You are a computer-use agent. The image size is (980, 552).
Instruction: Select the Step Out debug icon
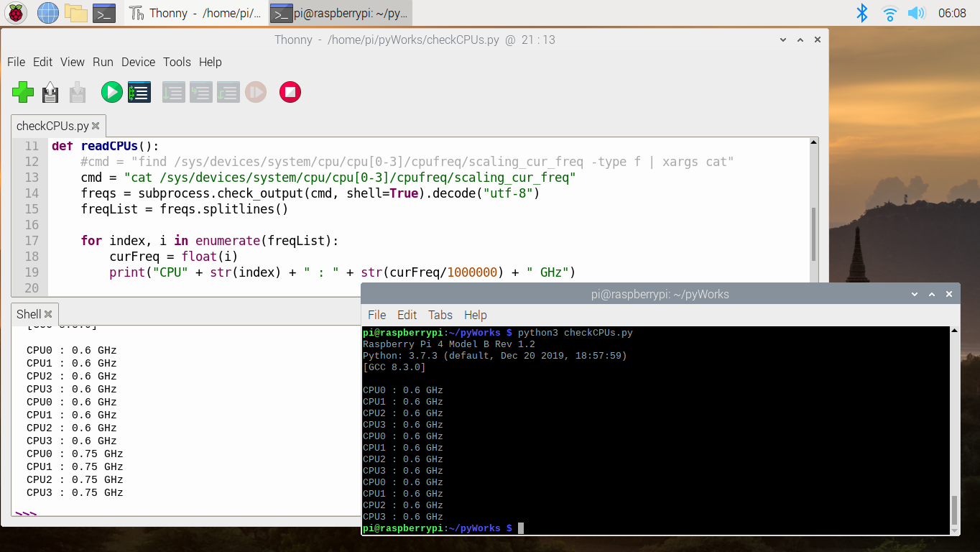tap(228, 92)
